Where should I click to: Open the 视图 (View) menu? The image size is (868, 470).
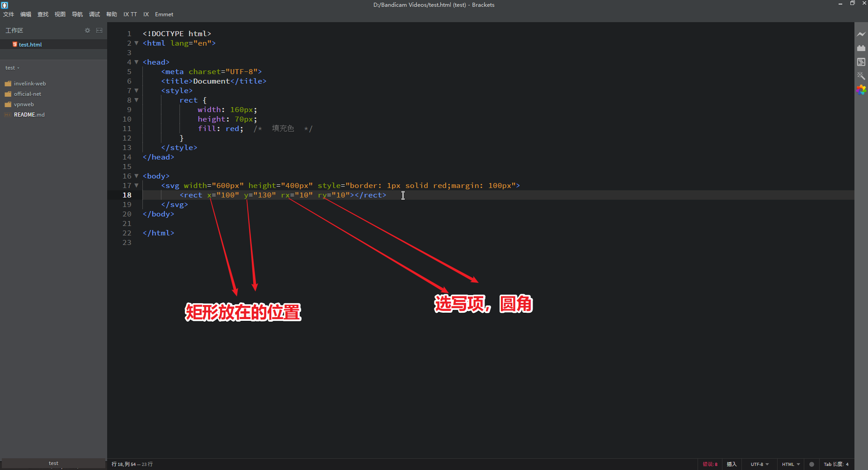coord(60,14)
